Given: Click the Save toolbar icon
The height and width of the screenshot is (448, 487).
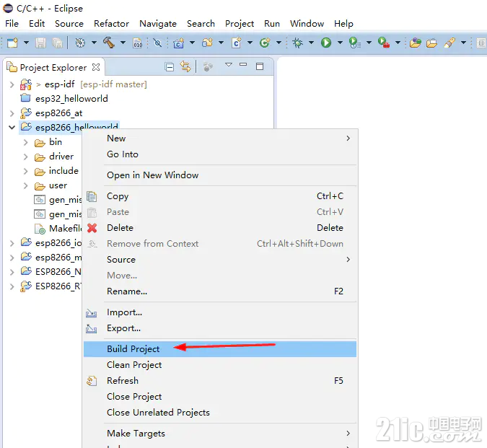Looking at the screenshot, I should [x=40, y=43].
